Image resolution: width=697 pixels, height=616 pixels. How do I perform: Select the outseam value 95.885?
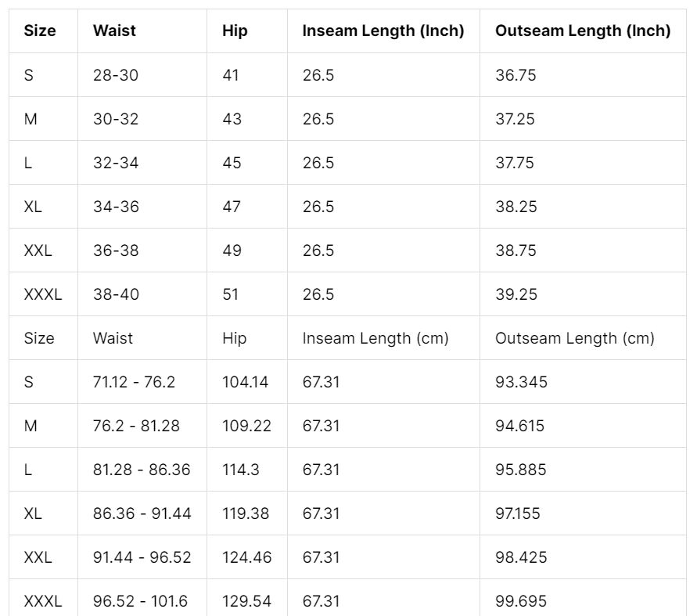[520, 470]
